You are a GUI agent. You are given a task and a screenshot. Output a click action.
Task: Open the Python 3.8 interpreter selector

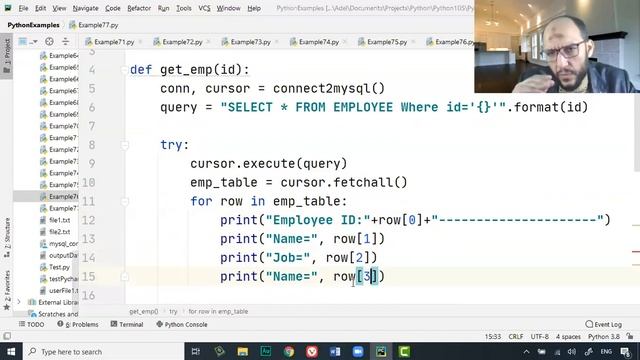pyautogui.click(x=604, y=337)
